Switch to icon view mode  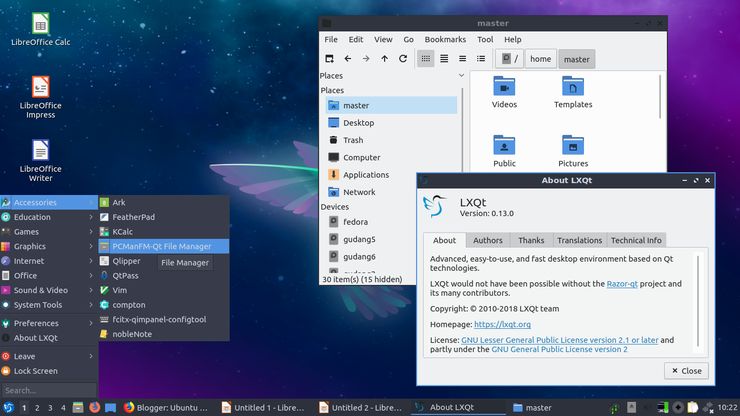pos(426,59)
